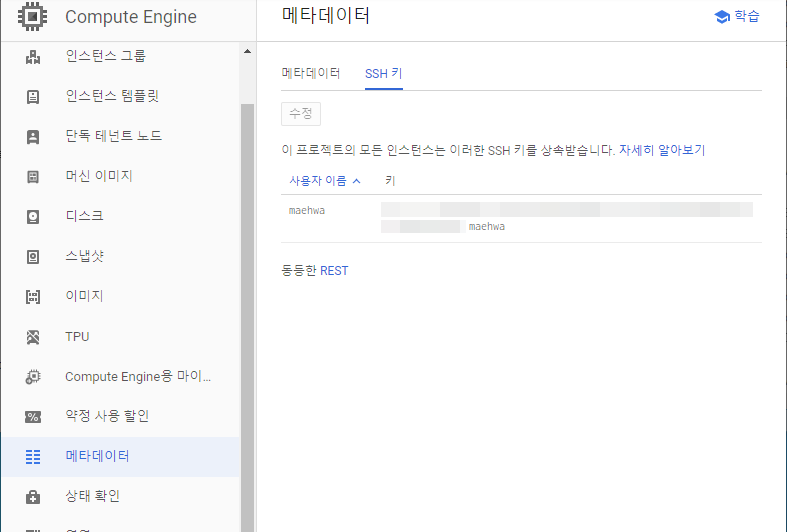
Task: Open the 자세히 알아보기 link
Action: (662, 150)
